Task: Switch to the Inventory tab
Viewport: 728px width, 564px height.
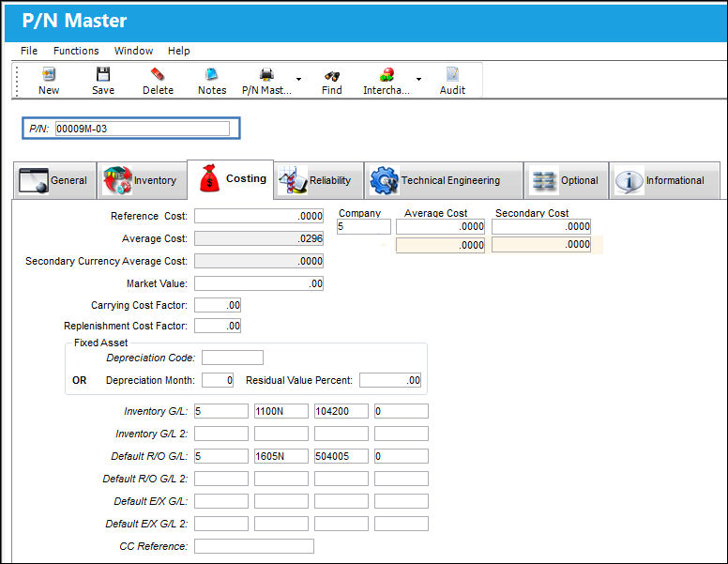Action: pos(142,181)
